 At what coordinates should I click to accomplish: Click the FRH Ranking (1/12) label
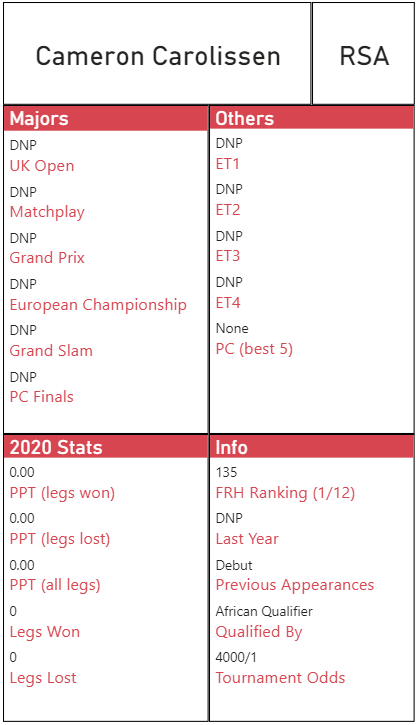285,493
